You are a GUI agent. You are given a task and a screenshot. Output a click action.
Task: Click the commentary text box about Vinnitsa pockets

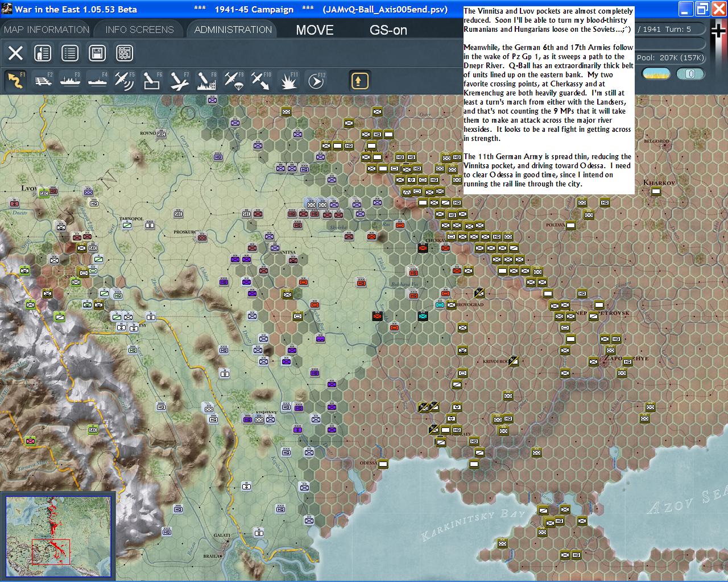[x=548, y=101]
